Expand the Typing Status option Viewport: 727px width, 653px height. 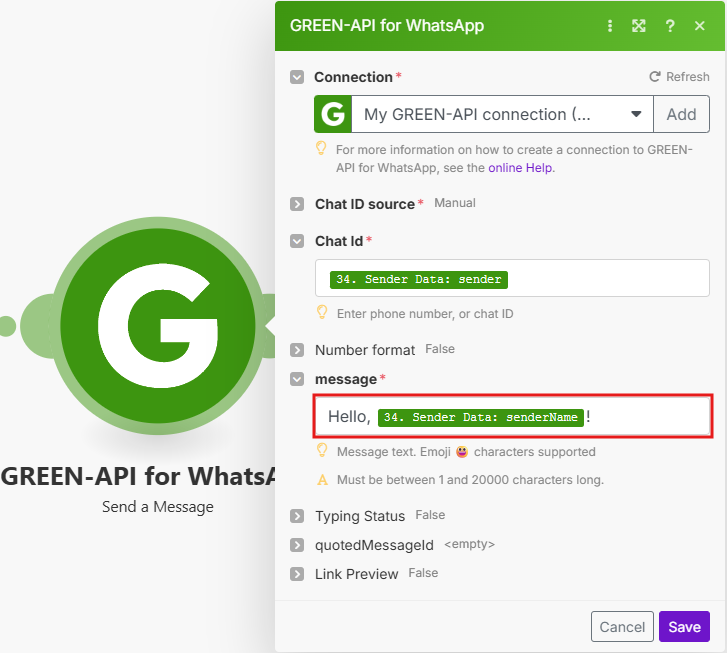[297, 516]
